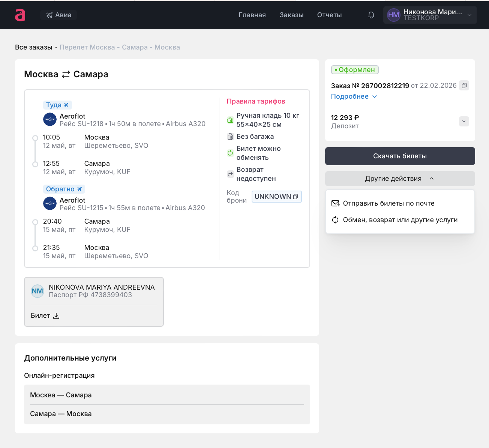Click the red company logo
This screenshot has width=489, height=448.
20,15
